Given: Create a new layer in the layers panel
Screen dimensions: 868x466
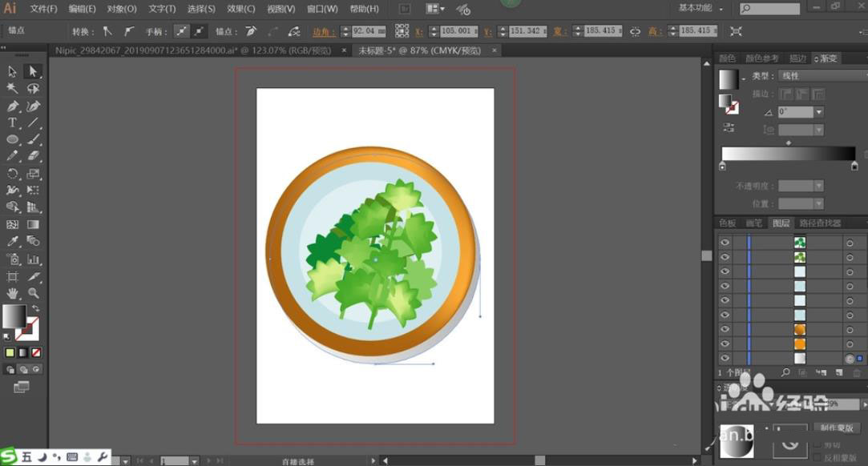Looking at the screenshot, I should pyautogui.click(x=839, y=372).
